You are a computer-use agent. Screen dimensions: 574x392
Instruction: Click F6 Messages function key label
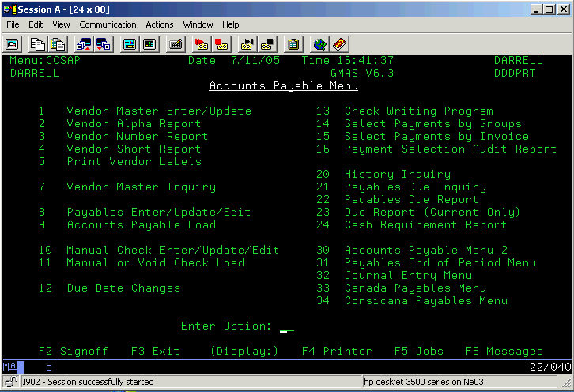[504, 351]
